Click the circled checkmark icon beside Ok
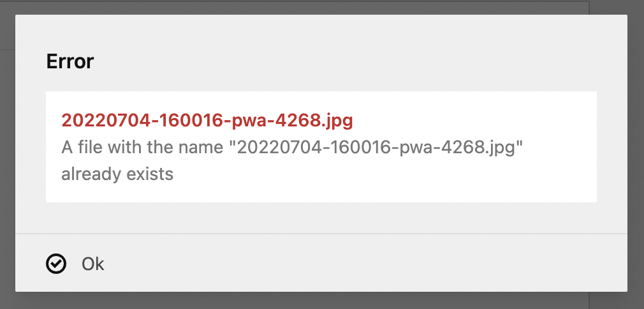This screenshot has width=644, height=309. click(x=57, y=264)
